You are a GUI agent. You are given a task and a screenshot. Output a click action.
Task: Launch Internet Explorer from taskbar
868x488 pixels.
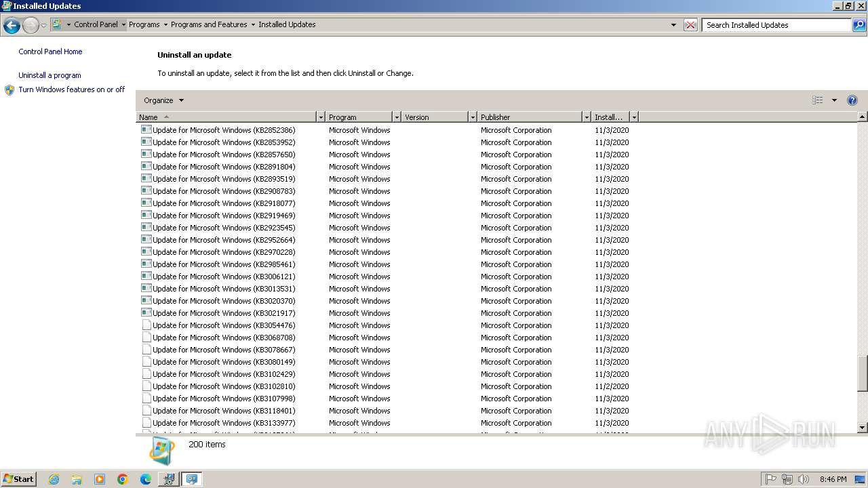[54, 479]
